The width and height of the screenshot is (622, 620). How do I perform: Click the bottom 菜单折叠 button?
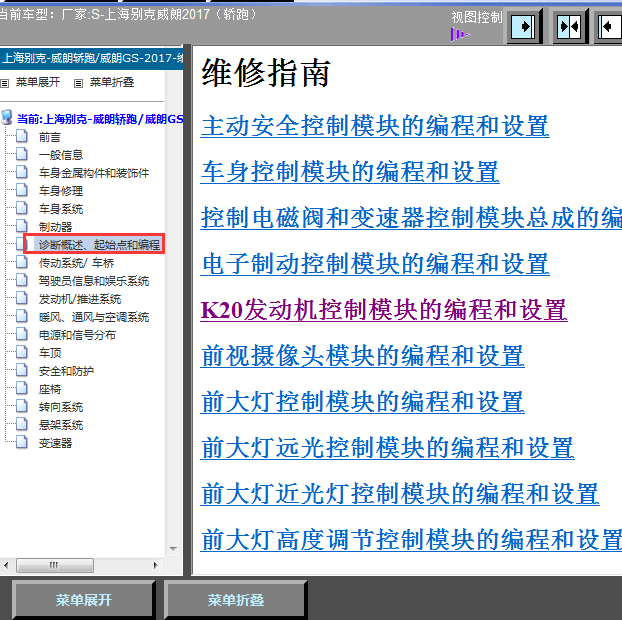click(236, 599)
